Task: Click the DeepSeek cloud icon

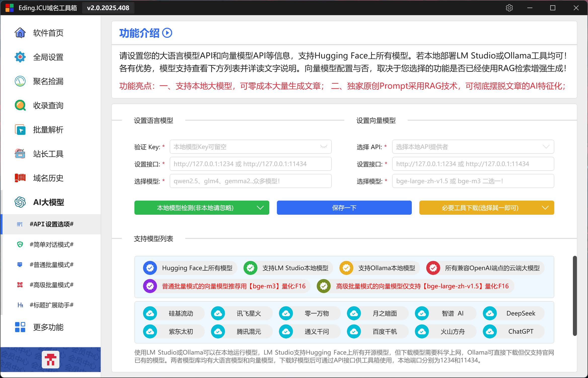Action: click(490, 313)
